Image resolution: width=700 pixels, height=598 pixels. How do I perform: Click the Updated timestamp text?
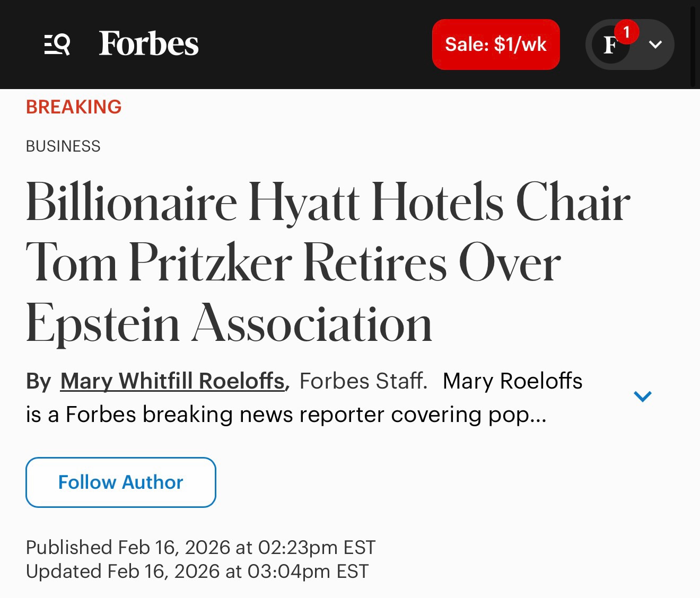(x=196, y=571)
